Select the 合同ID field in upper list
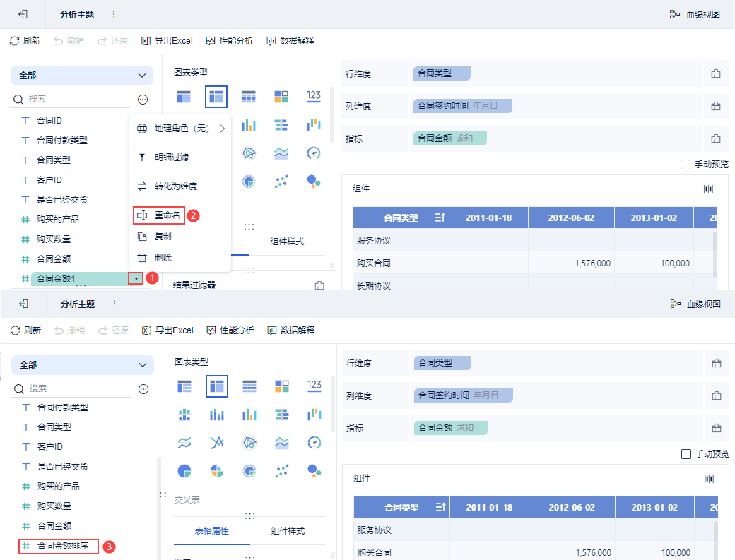This screenshot has height=560, width=735. pyautogui.click(x=49, y=120)
